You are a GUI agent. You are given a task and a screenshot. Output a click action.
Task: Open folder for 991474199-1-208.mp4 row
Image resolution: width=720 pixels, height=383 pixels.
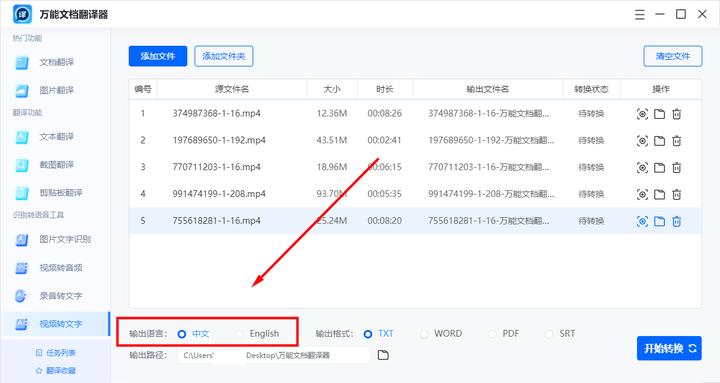(x=659, y=194)
